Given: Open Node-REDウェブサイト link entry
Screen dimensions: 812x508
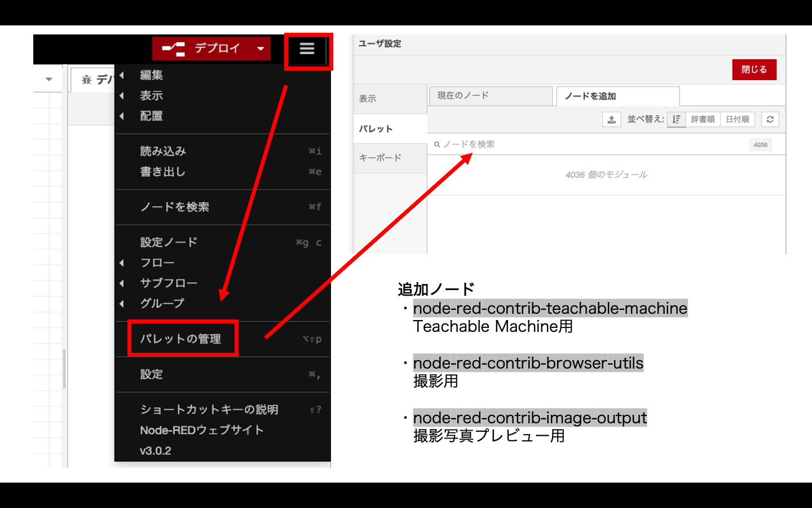Looking at the screenshot, I should [222, 430].
